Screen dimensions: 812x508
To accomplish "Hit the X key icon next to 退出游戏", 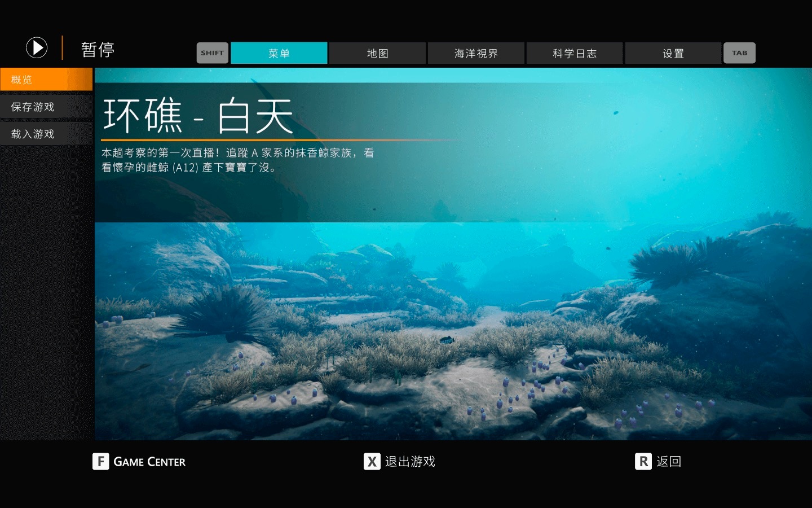I will tap(372, 462).
